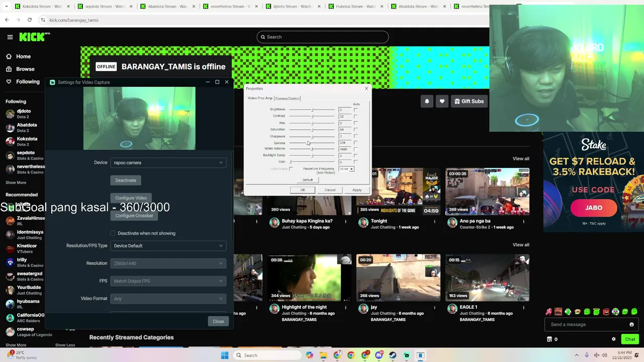Toggle Auto checkbox for Brightness
The width and height of the screenshot is (644, 362).
pos(356,110)
